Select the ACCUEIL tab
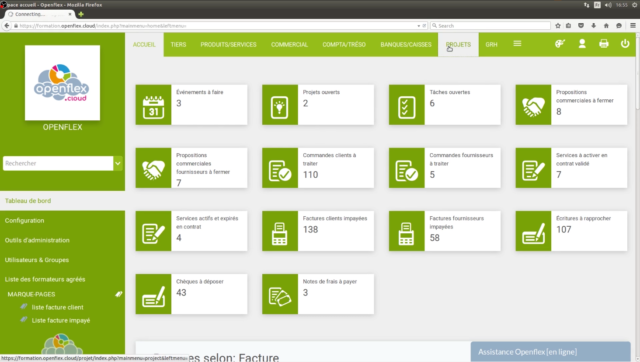The width and height of the screenshot is (640, 362). click(x=144, y=44)
